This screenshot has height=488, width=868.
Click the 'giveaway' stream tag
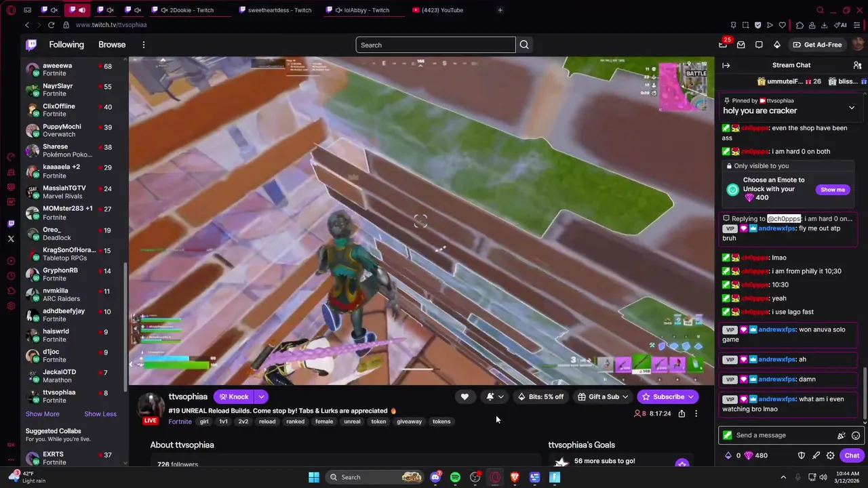pyautogui.click(x=409, y=422)
